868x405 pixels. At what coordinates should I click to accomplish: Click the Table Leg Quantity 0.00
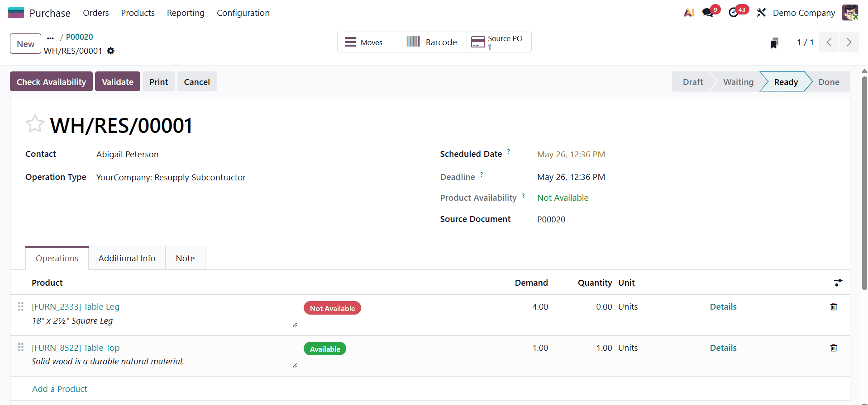pos(604,306)
